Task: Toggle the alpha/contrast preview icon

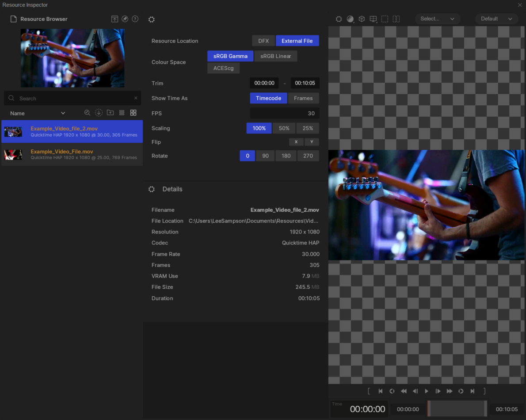Action: (x=350, y=19)
